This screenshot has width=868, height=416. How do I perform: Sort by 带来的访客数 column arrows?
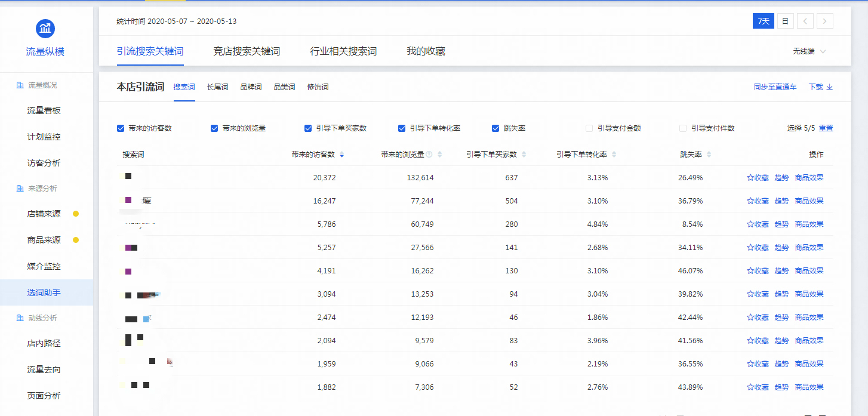click(341, 155)
